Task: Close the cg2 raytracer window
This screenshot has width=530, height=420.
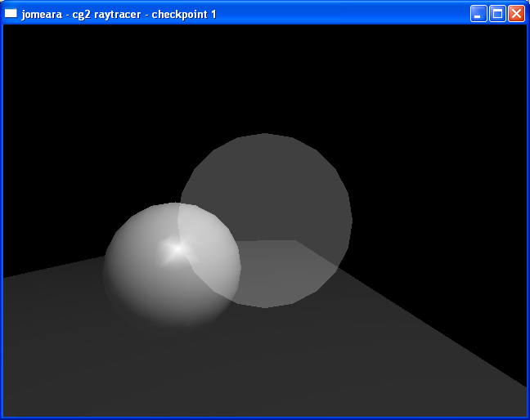Action: tap(516, 14)
